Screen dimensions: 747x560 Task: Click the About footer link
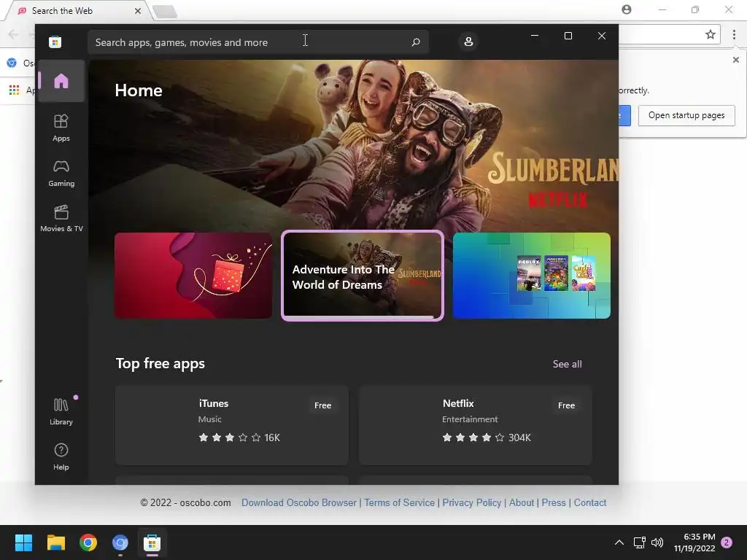click(x=521, y=502)
